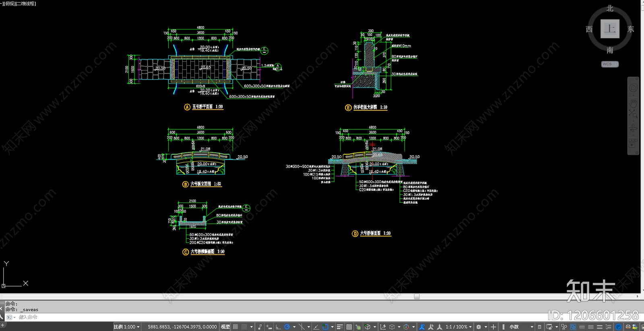Viewport: 644px width, 331px height.
Task: Open the WCS coordinate system dropdown
Action: point(610,64)
